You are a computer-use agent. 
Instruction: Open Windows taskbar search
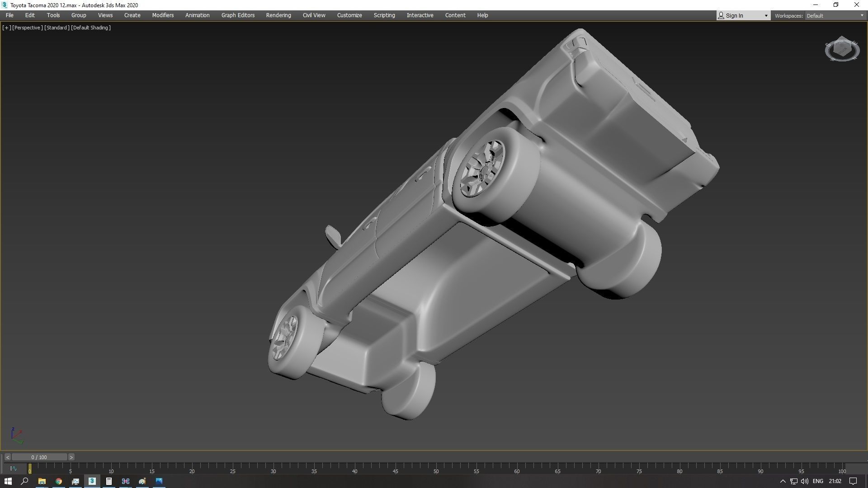click(x=25, y=481)
